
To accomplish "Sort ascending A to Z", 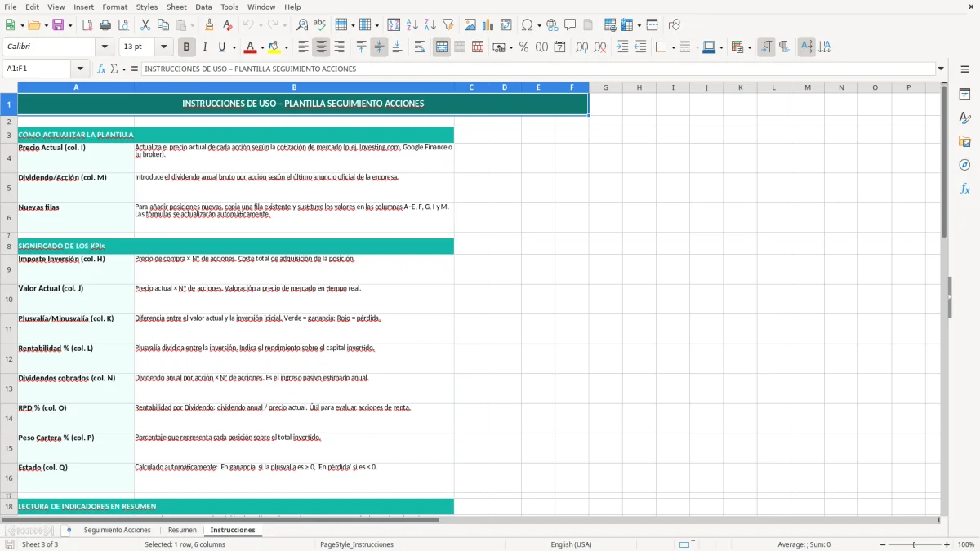I will pyautogui.click(x=412, y=25).
